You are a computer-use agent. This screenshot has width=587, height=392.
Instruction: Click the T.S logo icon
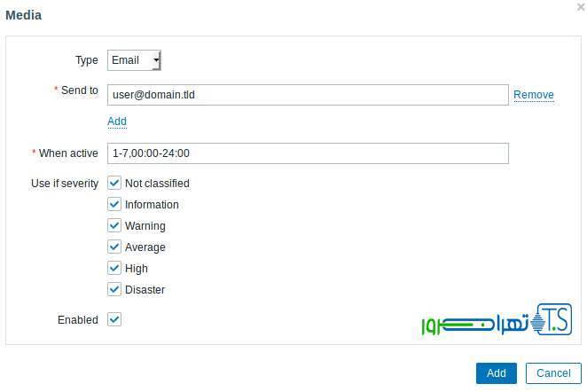coord(555,318)
